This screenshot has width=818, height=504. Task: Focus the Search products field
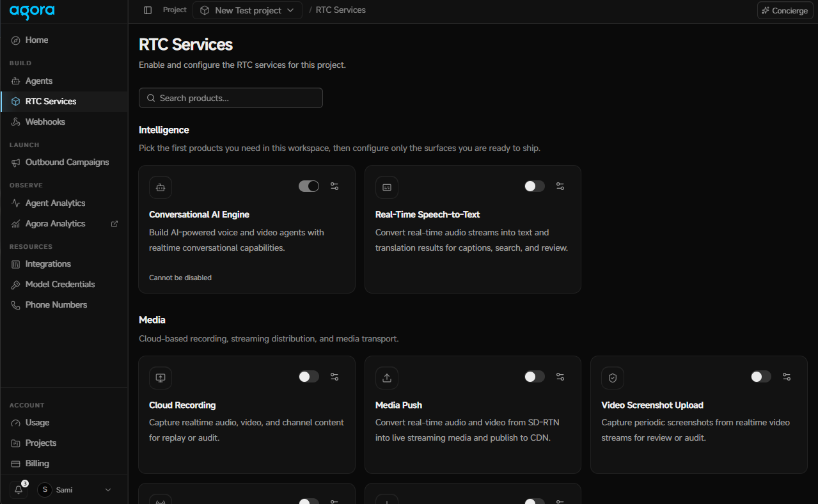[231, 98]
